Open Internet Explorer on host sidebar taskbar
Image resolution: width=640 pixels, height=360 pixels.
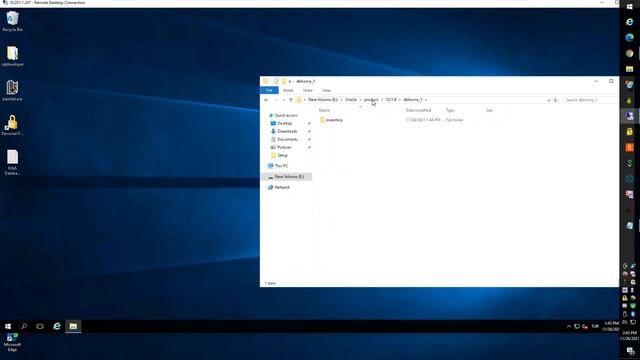(x=629, y=22)
